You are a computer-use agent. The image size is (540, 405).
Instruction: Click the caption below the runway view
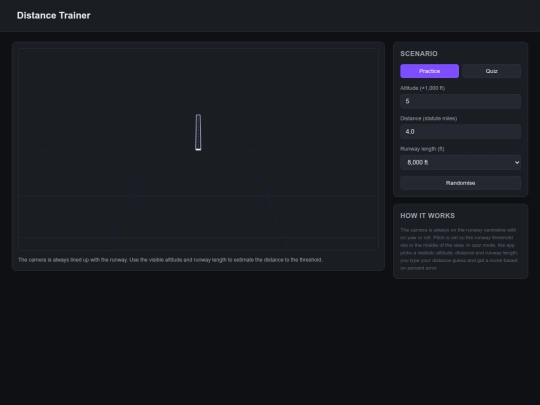pos(170,260)
